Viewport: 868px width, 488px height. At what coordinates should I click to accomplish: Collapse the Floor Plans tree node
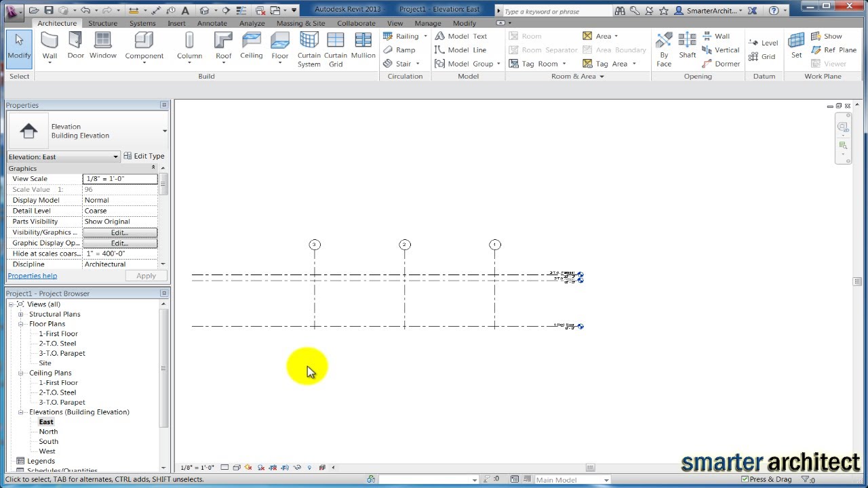click(x=21, y=324)
